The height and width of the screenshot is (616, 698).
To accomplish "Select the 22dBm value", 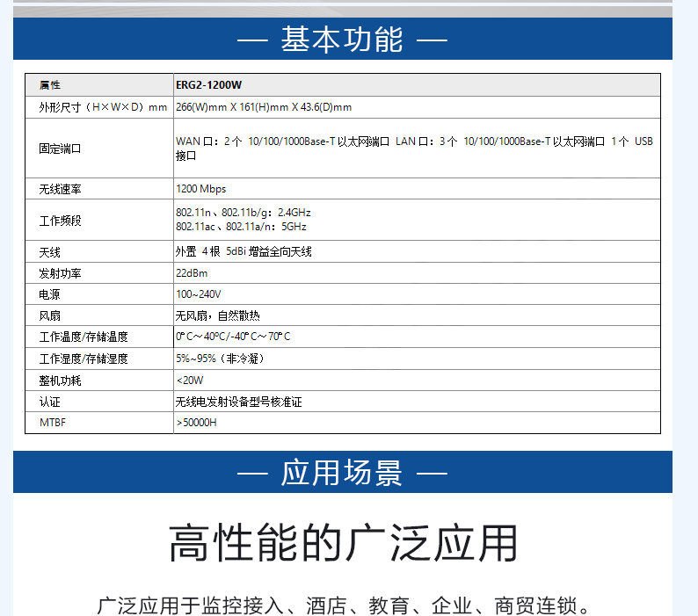I will point(192,273).
